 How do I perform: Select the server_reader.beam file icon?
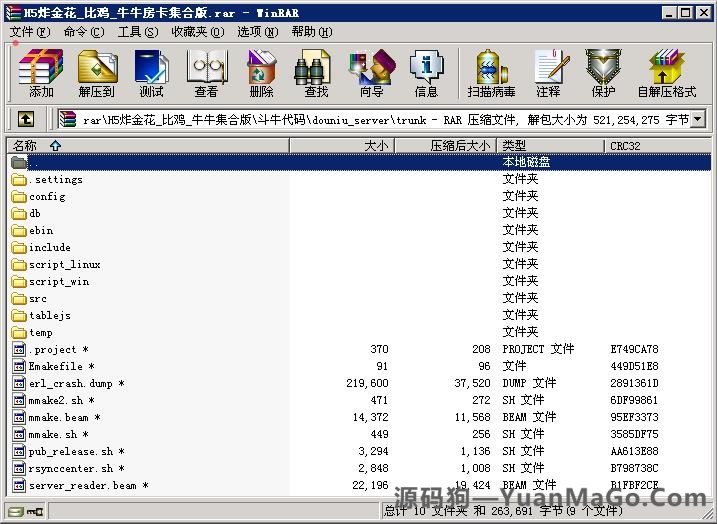pyautogui.click(x=19, y=486)
